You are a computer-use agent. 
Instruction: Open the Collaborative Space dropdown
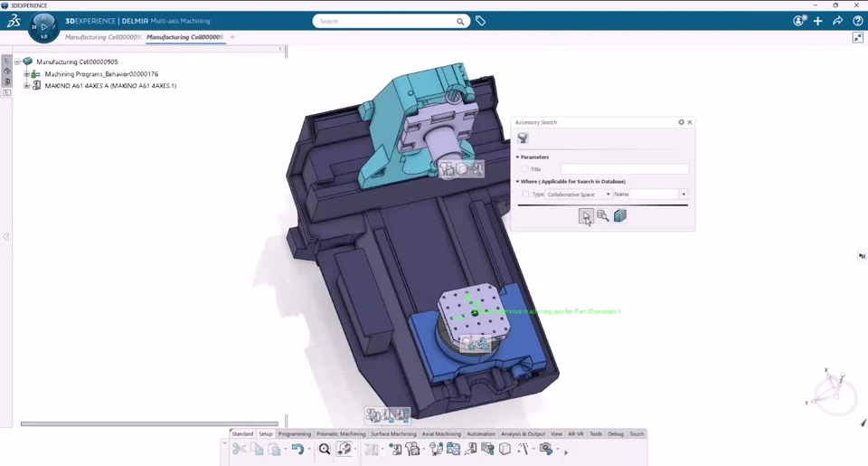(x=579, y=194)
